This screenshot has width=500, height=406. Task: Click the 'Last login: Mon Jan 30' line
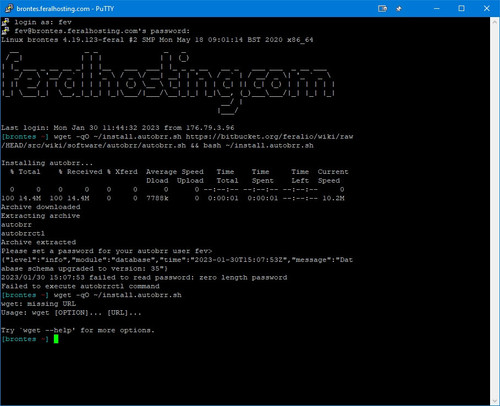[x=118, y=128]
